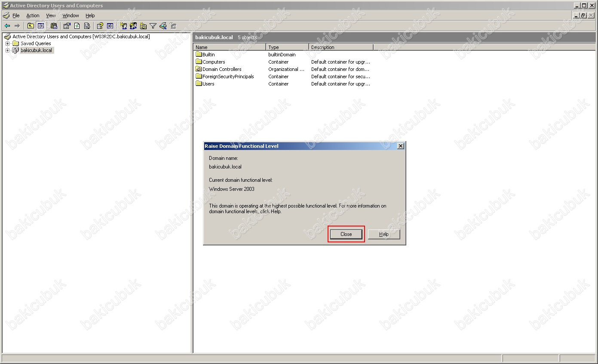Expand the bakicubuk.local tree node
This screenshot has height=364, width=598.
[7, 50]
